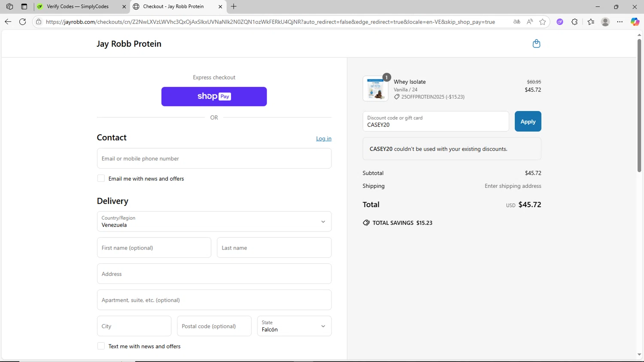Open the Country/Region dropdown
This screenshot has height=362, width=644.
[214, 221]
